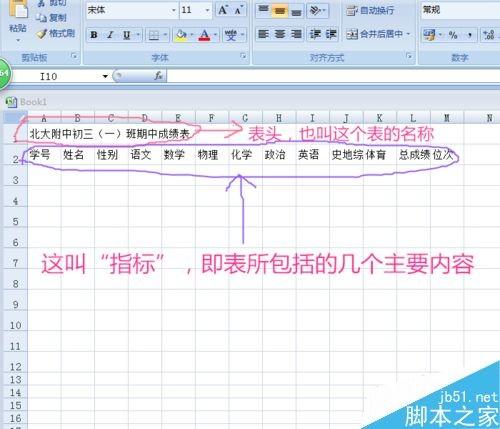
Task: Apply the yellow fill color bucket
Action: click(x=181, y=35)
